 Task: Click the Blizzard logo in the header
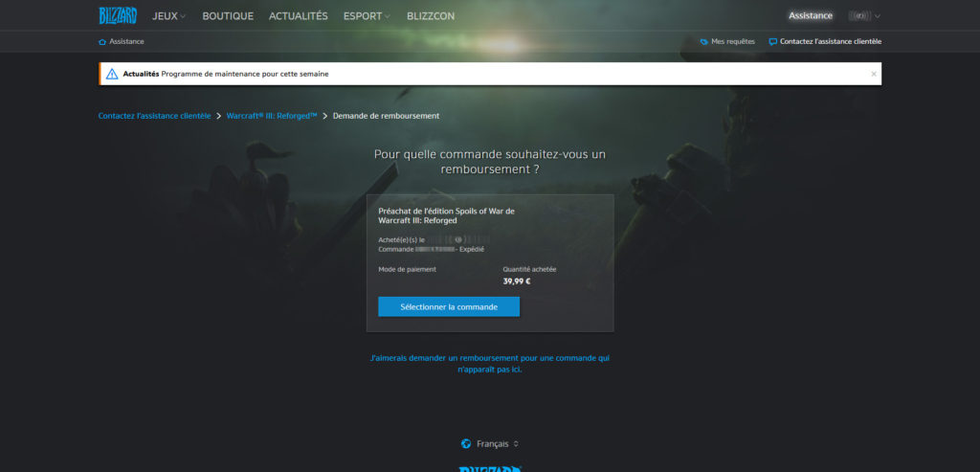[x=118, y=15]
